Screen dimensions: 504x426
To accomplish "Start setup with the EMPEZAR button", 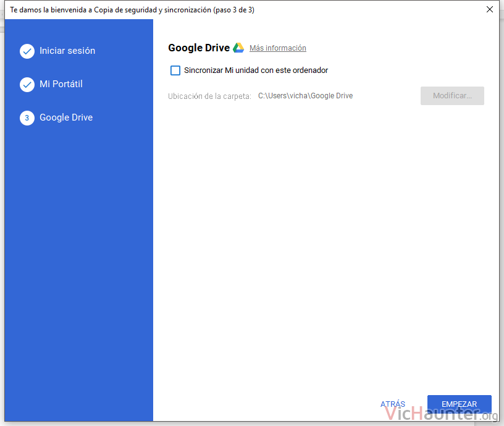I will pyautogui.click(x=460, y=404).
